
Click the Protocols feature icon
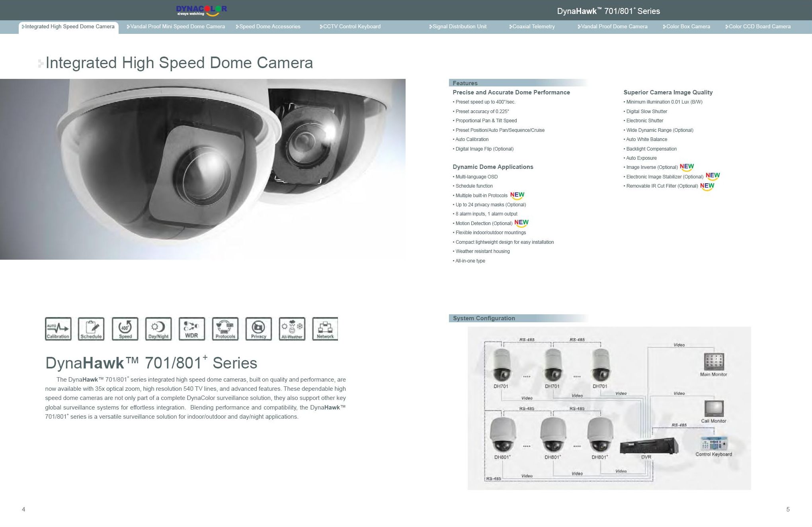(225, 329)
